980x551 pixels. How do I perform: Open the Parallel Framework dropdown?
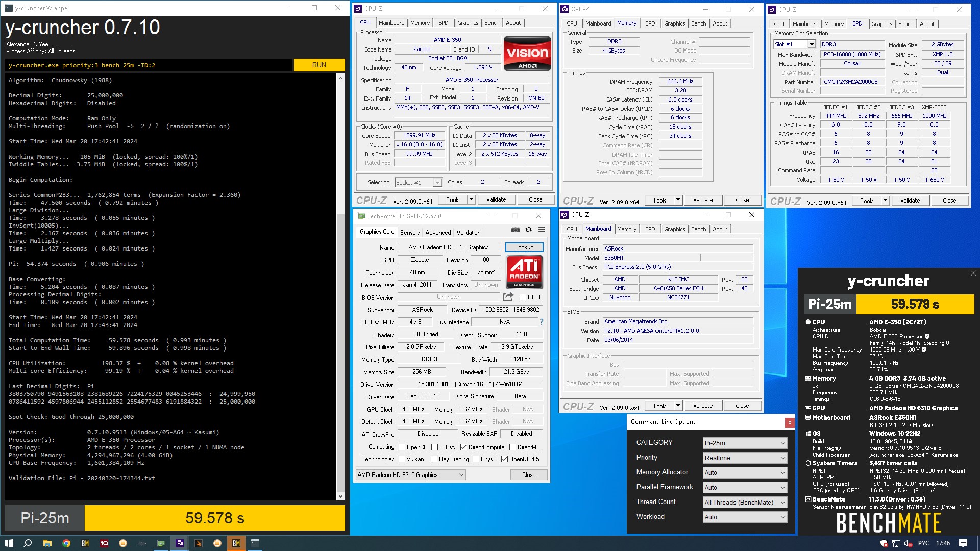point(745,488)
